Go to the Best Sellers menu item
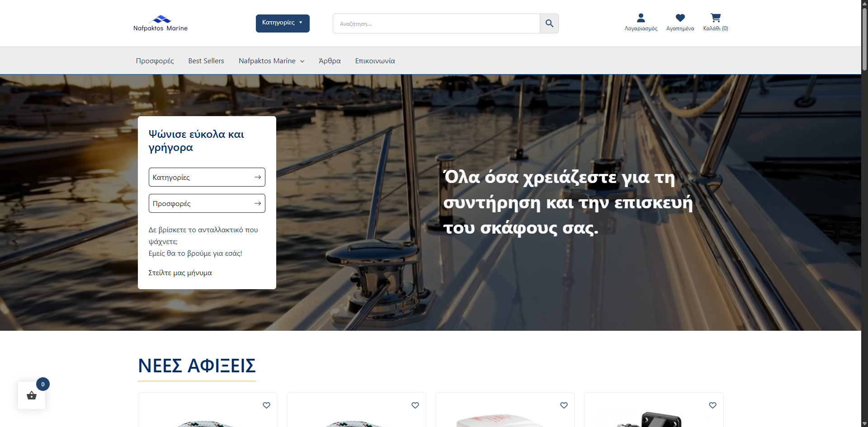This screenshot has height=427, width=868. click(x=206, y=61)
